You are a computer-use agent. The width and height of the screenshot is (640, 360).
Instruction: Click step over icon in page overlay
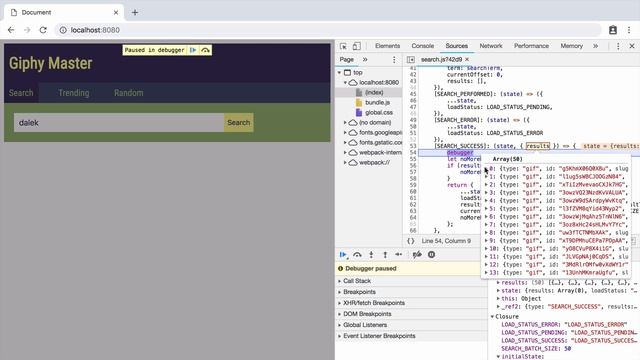point(205,50)
